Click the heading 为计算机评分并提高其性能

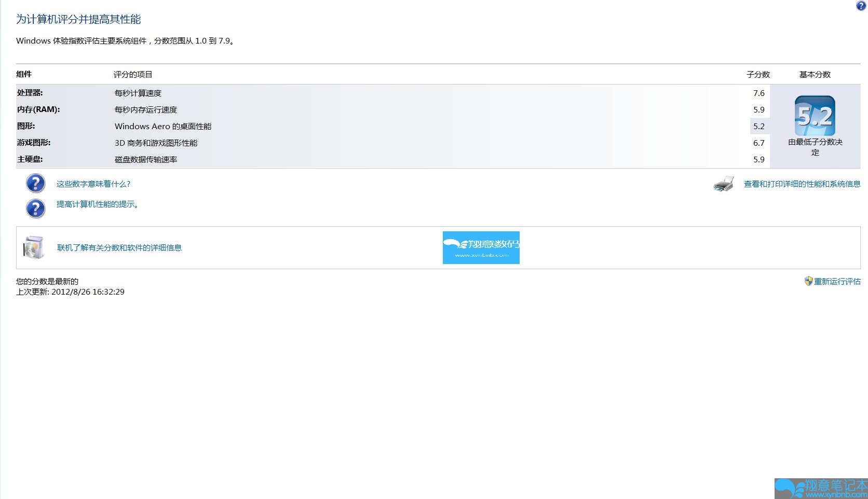pyautogui.click(x=78, y=19)
